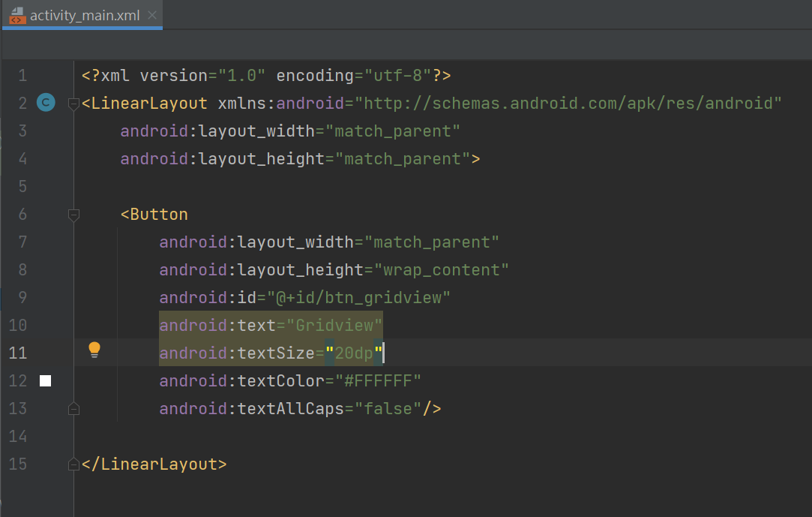Show intention actions with the yellow lightbulb
The width and height of the screenshot is (812, 517).
coord(94,350)
